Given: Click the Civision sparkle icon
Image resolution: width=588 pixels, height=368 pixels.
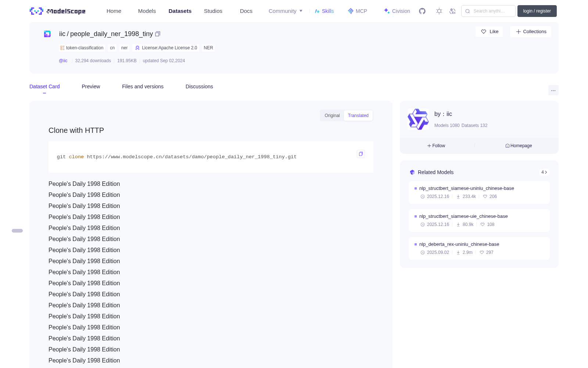Looking at the screenshot, I should click(387, 11).
